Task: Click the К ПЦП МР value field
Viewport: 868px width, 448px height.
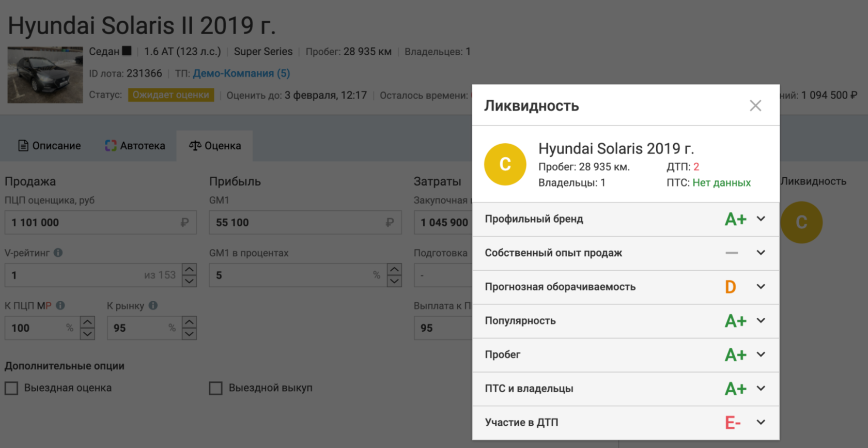Action: 42,328
